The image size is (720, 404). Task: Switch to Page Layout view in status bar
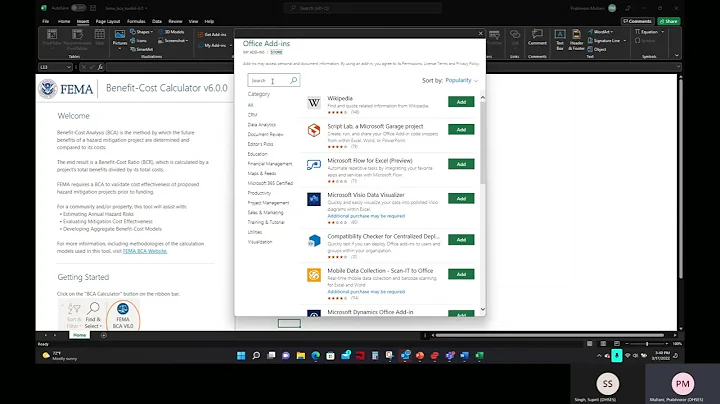[603, 343]
